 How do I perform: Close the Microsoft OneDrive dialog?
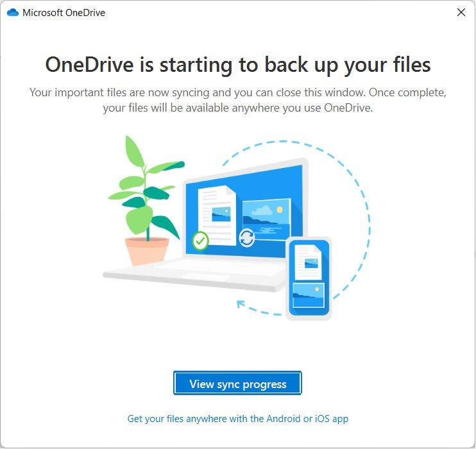[461, 12]
